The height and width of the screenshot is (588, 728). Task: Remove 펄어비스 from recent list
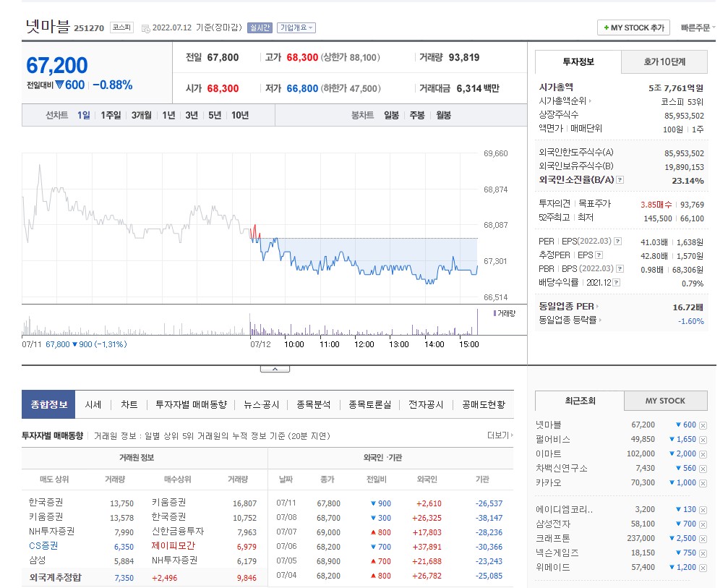tap(703, 440)
